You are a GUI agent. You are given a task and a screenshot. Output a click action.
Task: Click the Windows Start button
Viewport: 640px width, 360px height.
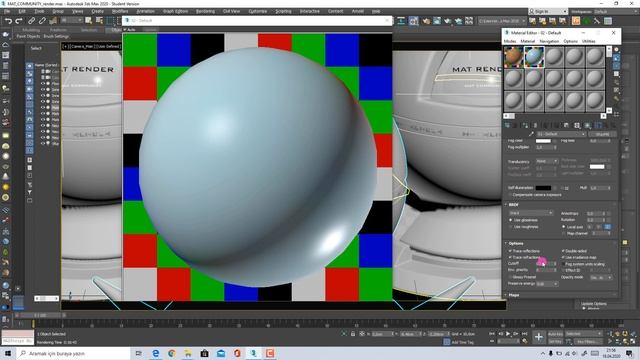click(8, 353)
